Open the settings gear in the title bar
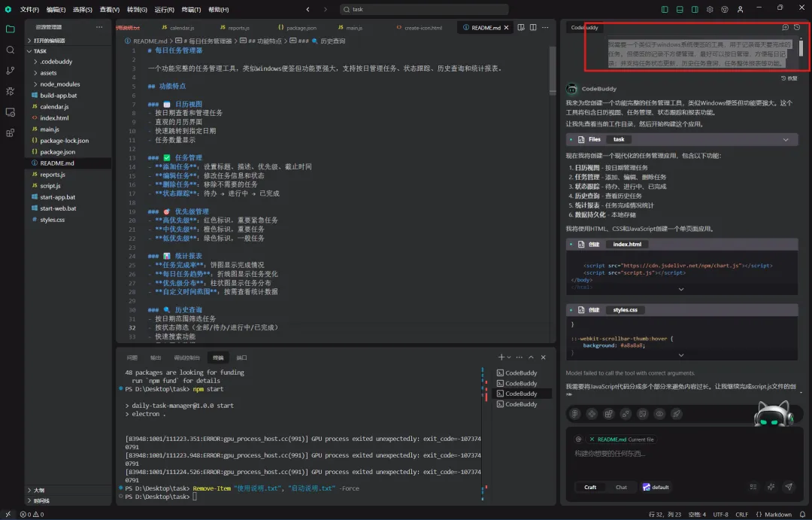Image resolution: width=812 pixels, height=520 pixels. coord(710,9)
